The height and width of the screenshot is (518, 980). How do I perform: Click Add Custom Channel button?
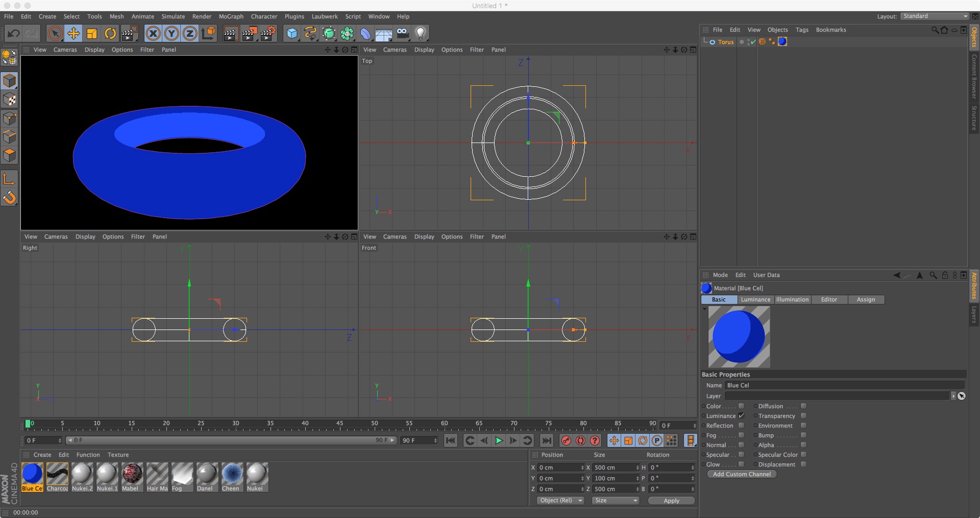click(742, 474)
